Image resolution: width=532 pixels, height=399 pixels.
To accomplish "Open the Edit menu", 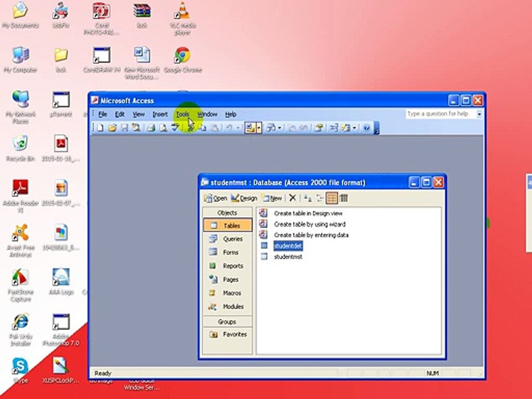I will (x=120, y=114).
